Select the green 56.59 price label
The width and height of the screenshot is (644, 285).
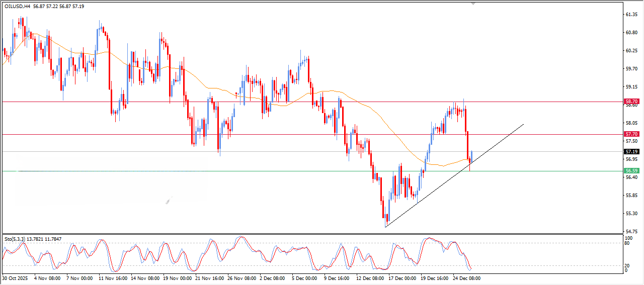click(x=631, y=171)
